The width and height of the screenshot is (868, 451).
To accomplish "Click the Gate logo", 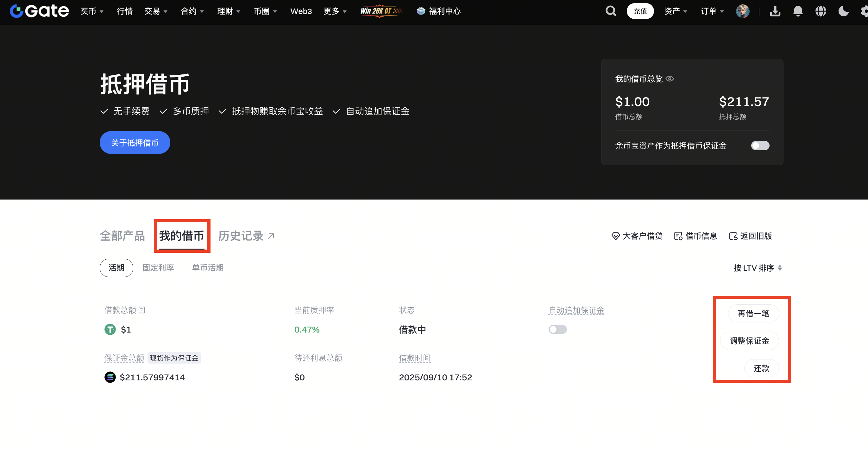I will click(x=40, y=11).
